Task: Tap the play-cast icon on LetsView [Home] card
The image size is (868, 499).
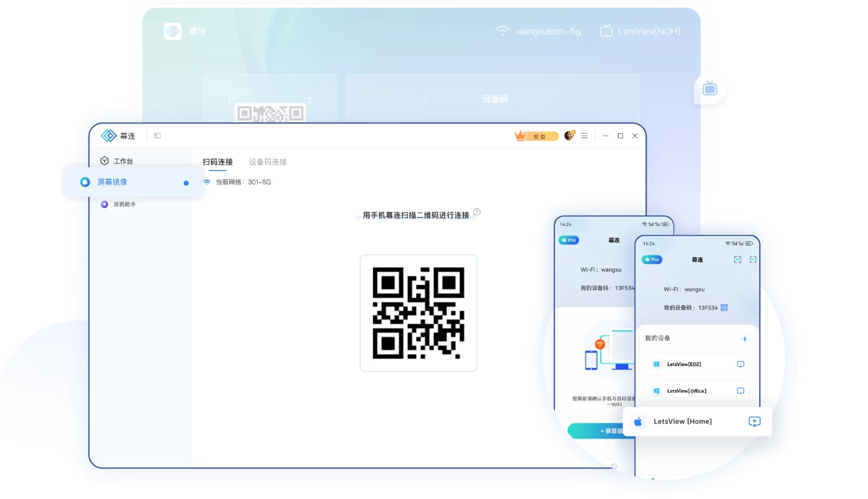Action: 754,421
